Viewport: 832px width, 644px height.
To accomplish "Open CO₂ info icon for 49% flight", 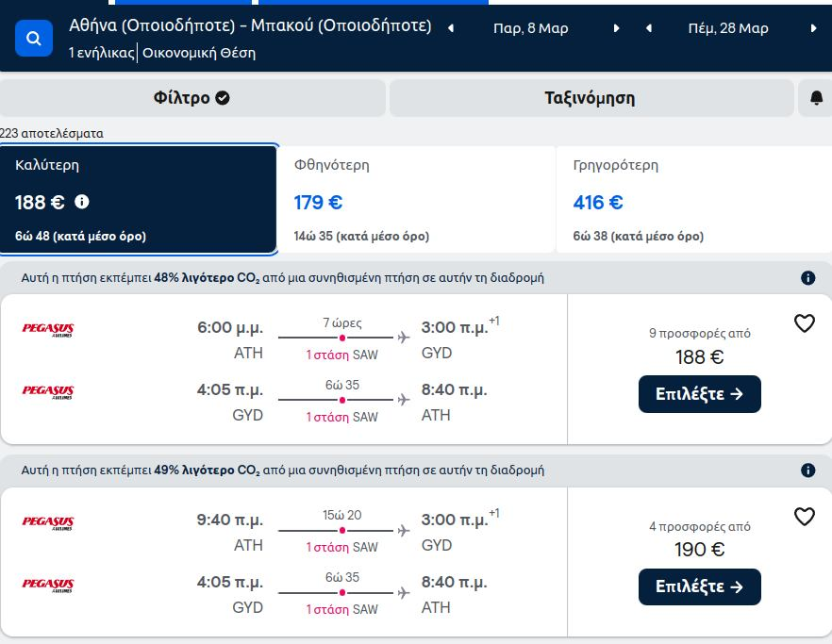I will pos(807,470).
